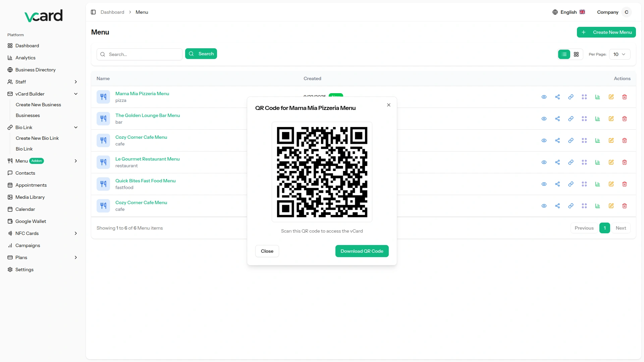Switch to list view layout
This screenshot has width=644, height=362.
(564, 54)
